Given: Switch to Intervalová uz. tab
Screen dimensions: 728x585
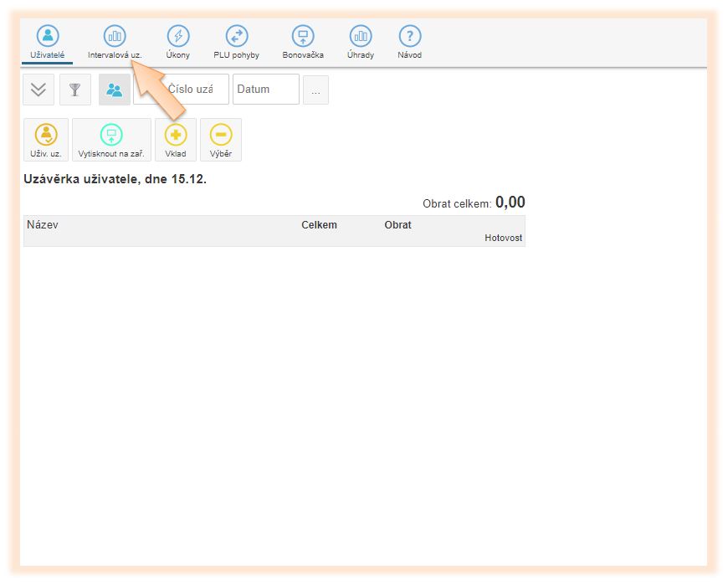Looking at the screenshot, I should click(x=115, y=42).
